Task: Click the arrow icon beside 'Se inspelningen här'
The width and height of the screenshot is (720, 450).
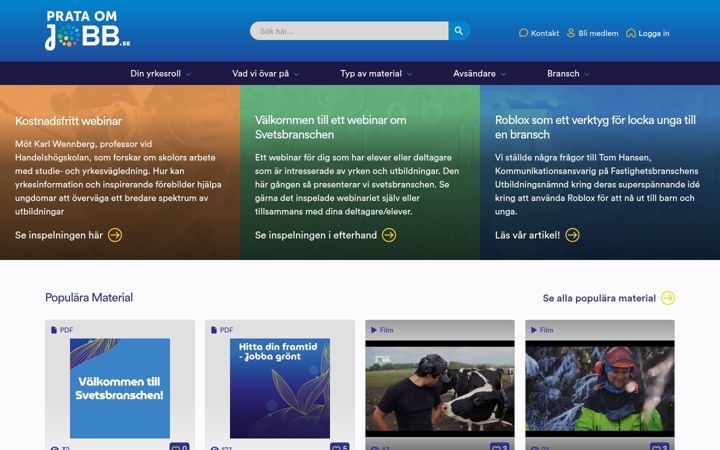Action: click(x=115, y=235)
